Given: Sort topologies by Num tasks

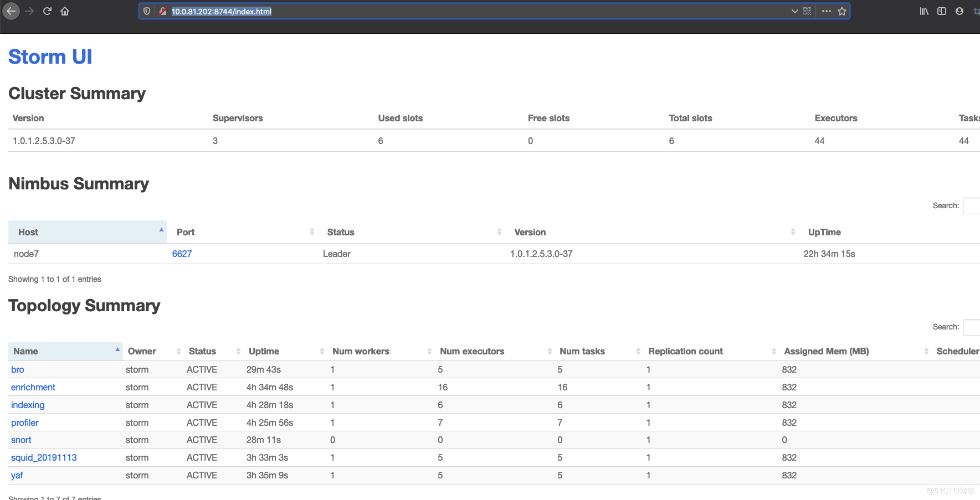Looking at the screenshot, I should pos(599,351).
